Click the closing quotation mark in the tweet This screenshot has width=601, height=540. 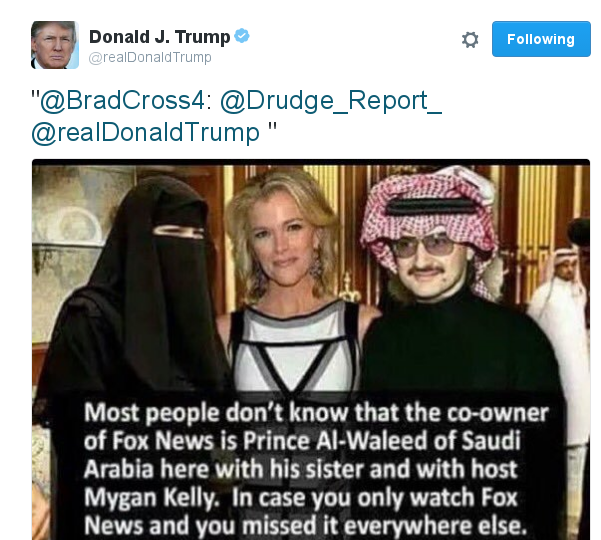pos(272,128)
